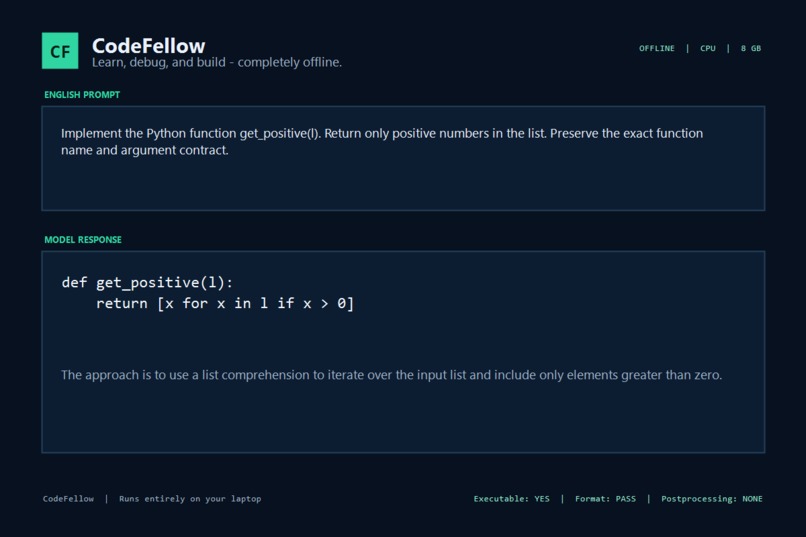
Task: Click the 'Executable: YES' status
Action: click(x=511, y=498)
